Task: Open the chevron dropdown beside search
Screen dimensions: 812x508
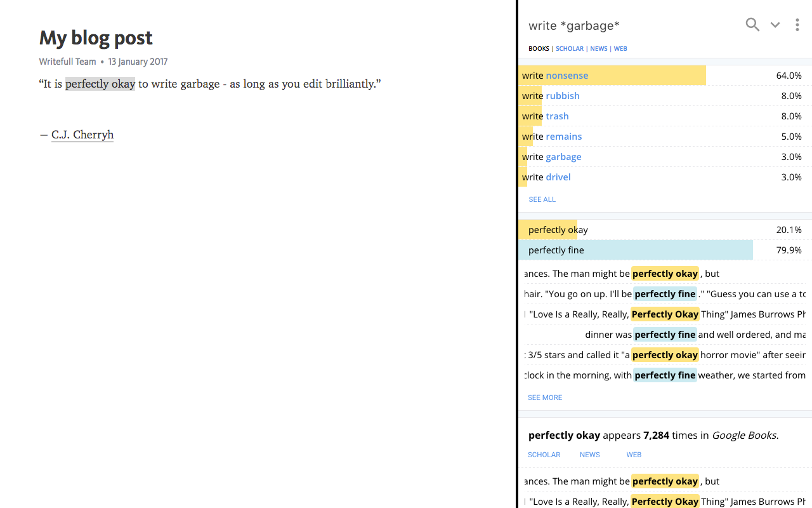Action: click(x=775, y=25)
